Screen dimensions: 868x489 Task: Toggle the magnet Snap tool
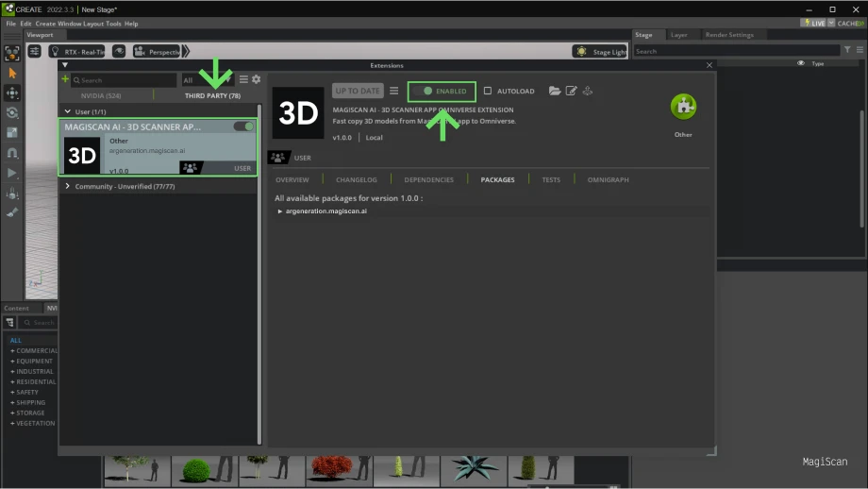point(12,153)
